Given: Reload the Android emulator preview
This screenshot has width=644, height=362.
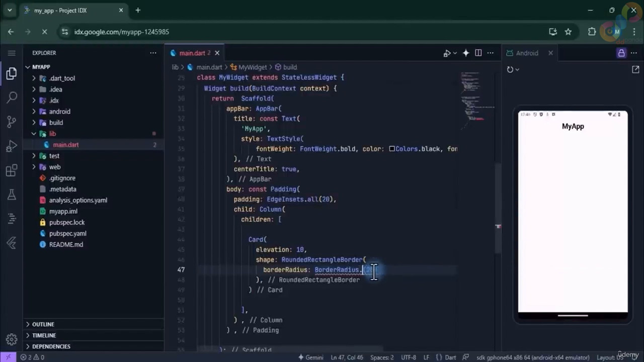Looking at the screenshot, I should pyautogui.click(x=510, y=69).
